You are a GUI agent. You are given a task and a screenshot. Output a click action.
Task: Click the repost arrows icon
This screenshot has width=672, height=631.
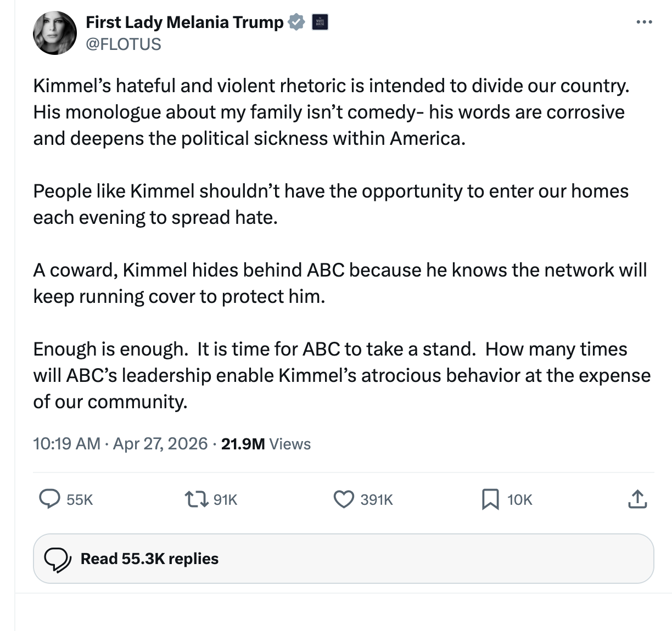(196, 499)
